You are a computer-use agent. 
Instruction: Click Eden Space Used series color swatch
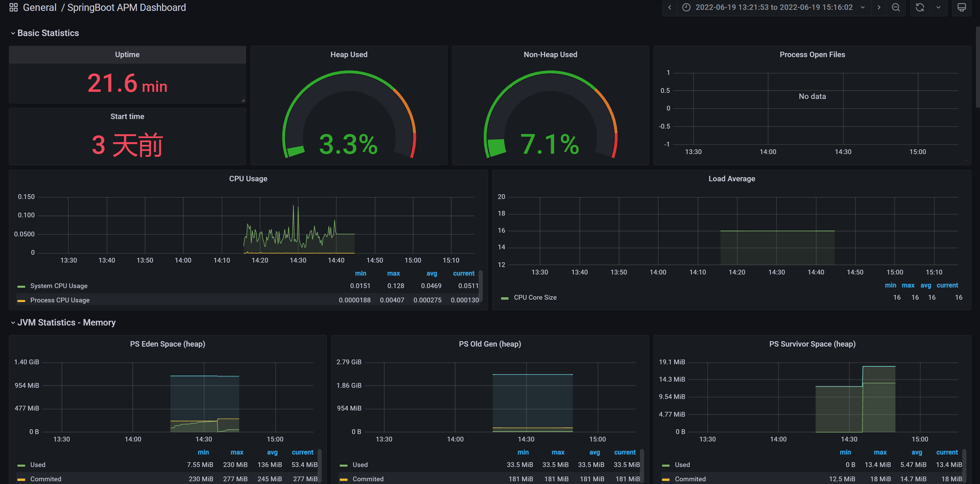[x=21, y=465]
